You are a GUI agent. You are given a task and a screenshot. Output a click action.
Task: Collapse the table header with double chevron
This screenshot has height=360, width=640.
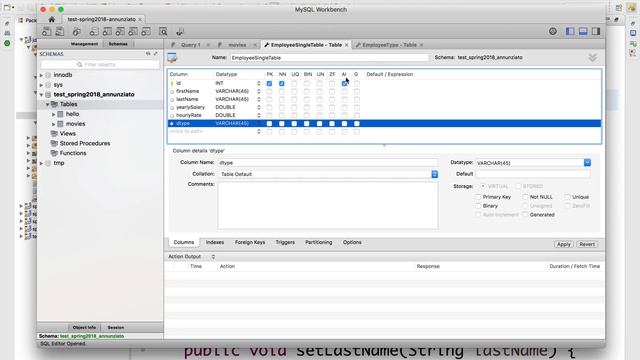point(593,58)
